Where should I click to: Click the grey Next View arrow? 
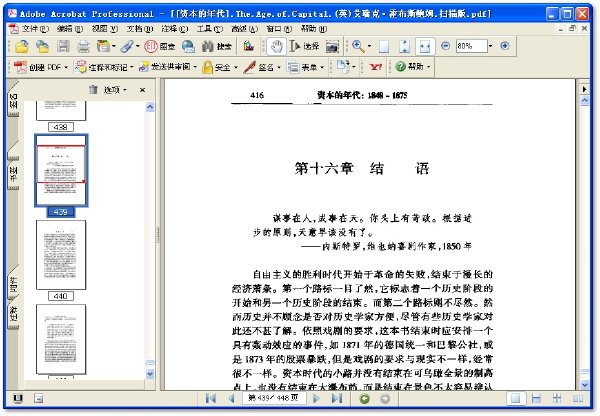click(385, 399)
